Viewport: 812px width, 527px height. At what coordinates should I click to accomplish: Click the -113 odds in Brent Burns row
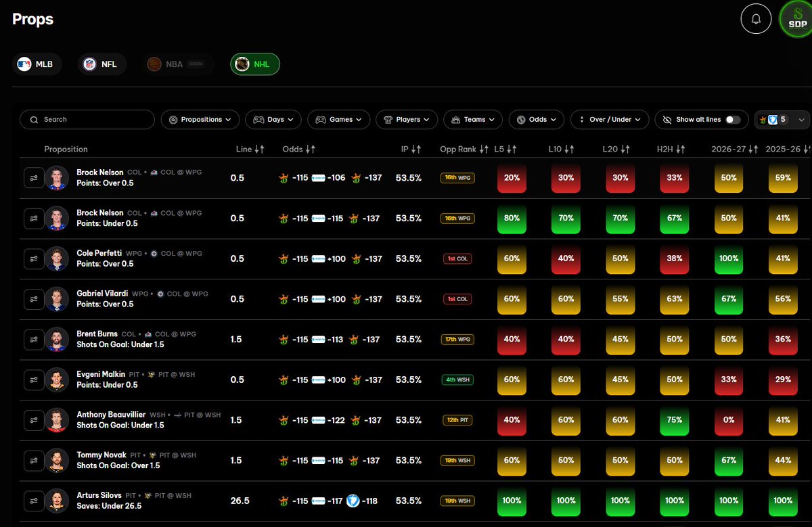tap(336, 340)
